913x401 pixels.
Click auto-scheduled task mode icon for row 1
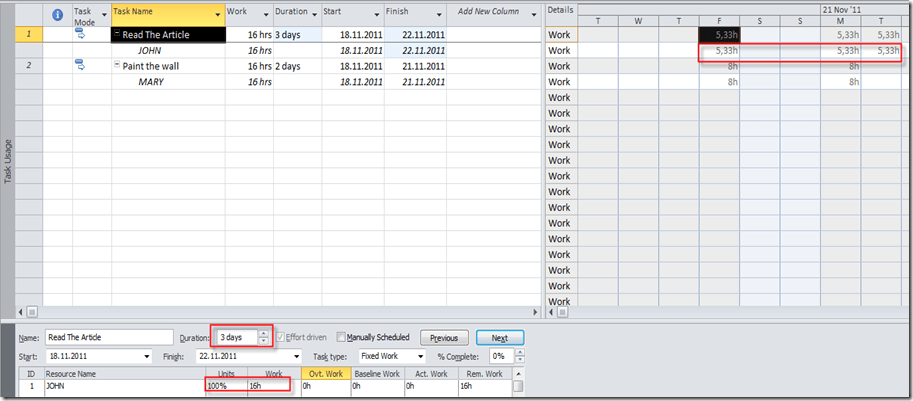point(81,34)
